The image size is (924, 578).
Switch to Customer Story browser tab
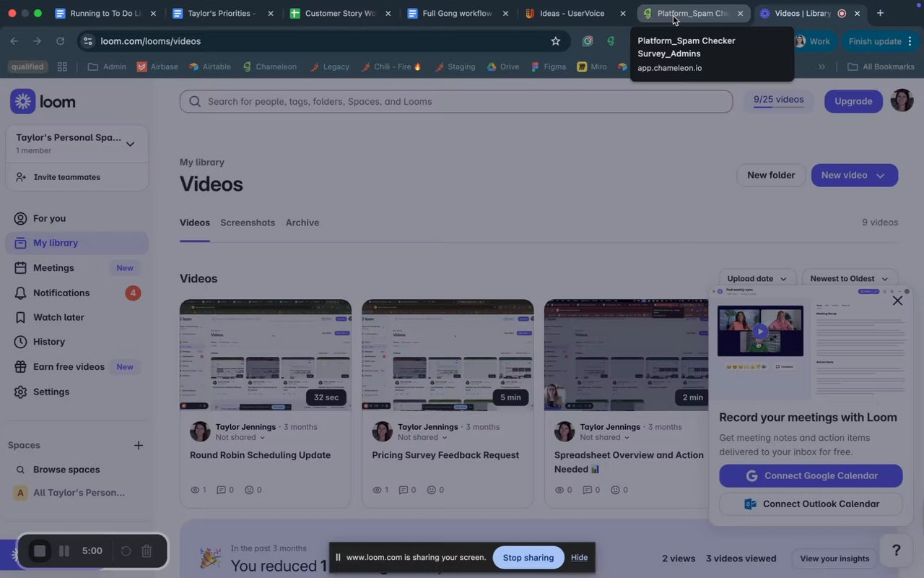point(340,13)
